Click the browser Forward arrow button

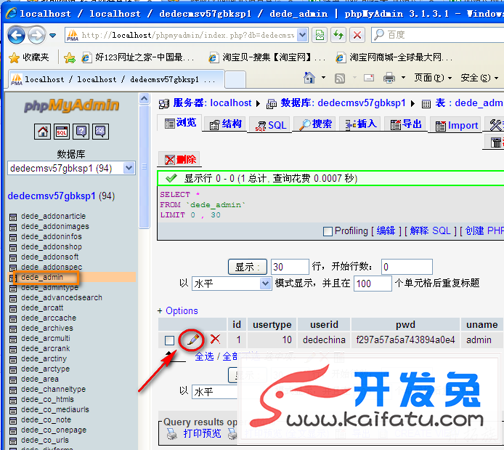(x=37, y=35)
